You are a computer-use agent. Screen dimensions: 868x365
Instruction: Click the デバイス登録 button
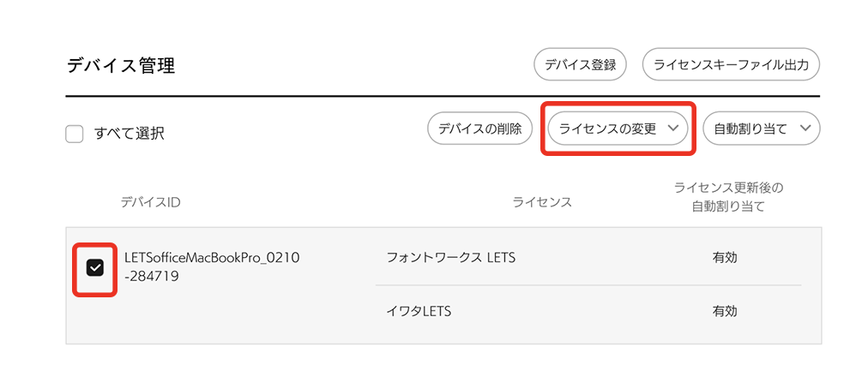click(x=580, y=65)
